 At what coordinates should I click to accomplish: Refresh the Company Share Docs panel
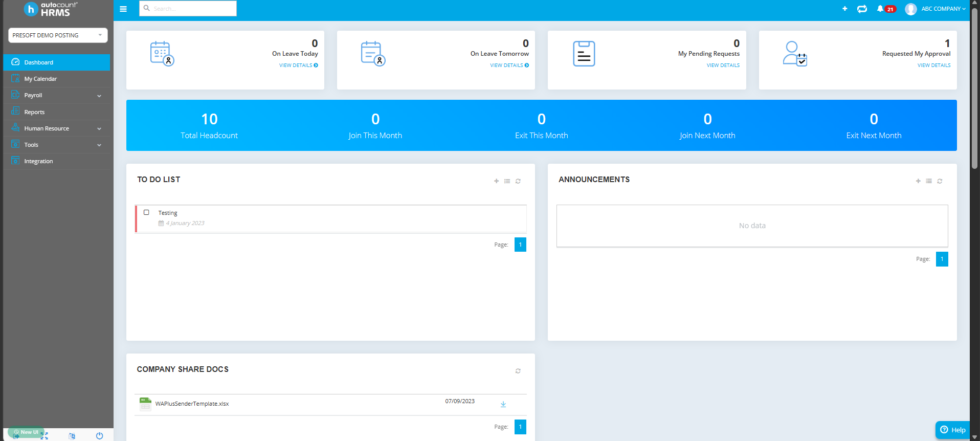518,371
